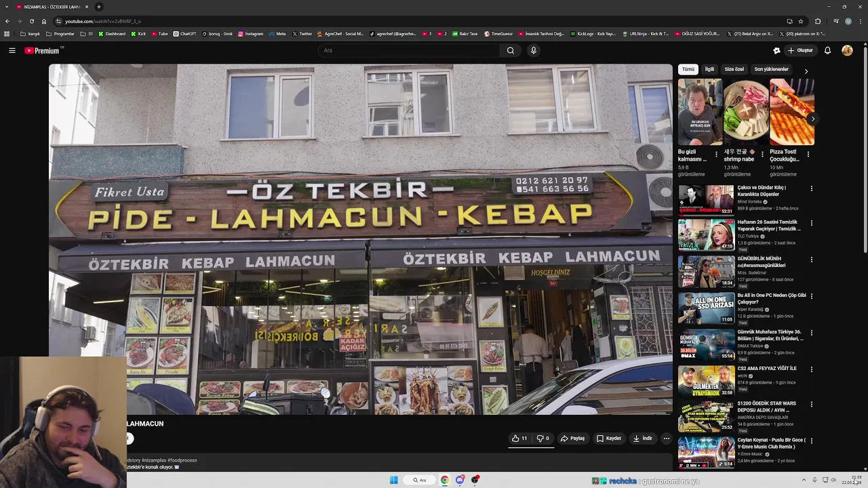Download the video with İndir

pos(642,439)
